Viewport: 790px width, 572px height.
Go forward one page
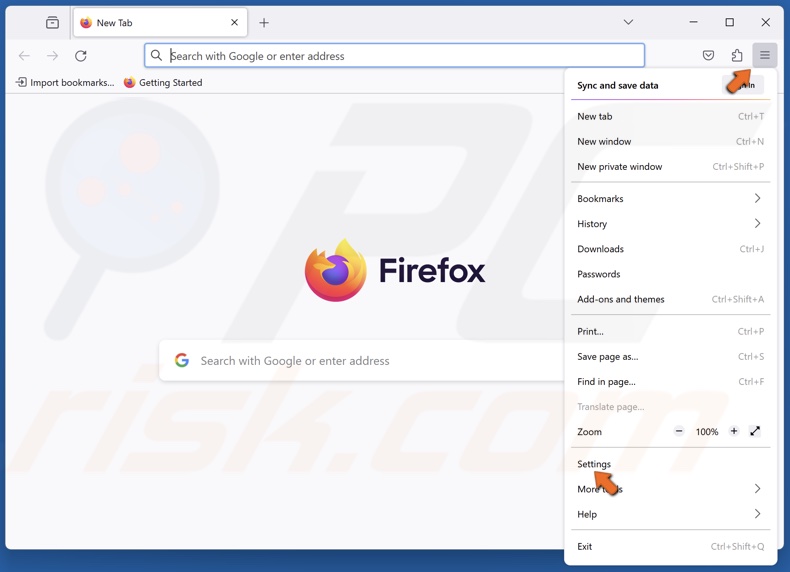52,56
